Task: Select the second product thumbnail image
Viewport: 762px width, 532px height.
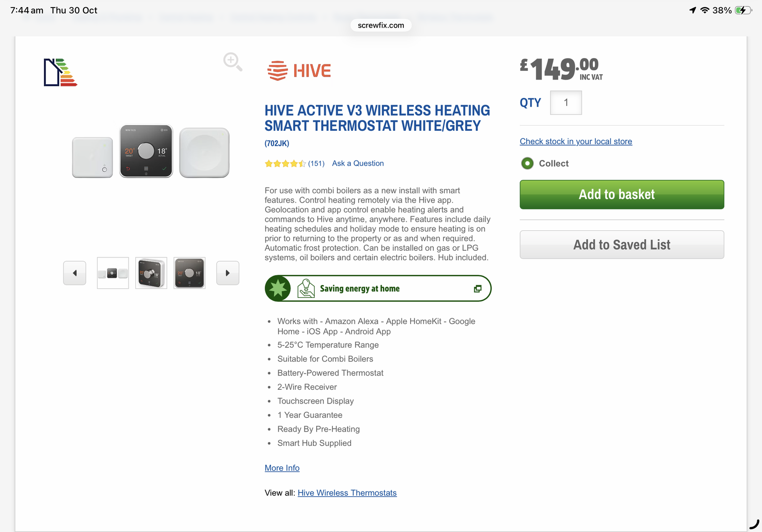Action: click(151, 273)
